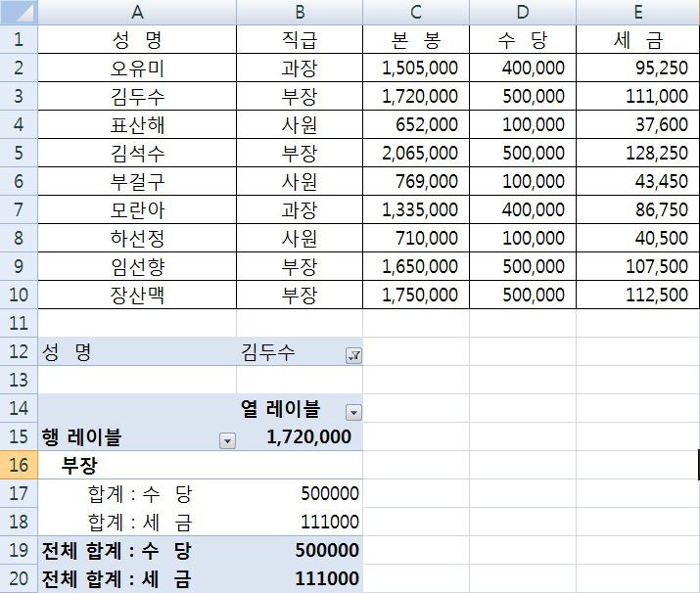Image resolution: width=700 pixels, height=593 pixels.
Task: Select the name cell 모란아
Action: point(137,209)
